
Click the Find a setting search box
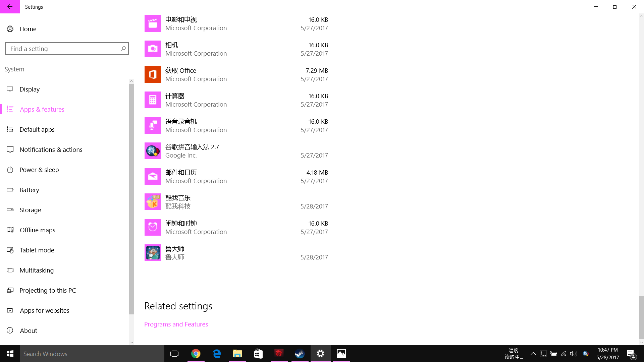[67, 49]
